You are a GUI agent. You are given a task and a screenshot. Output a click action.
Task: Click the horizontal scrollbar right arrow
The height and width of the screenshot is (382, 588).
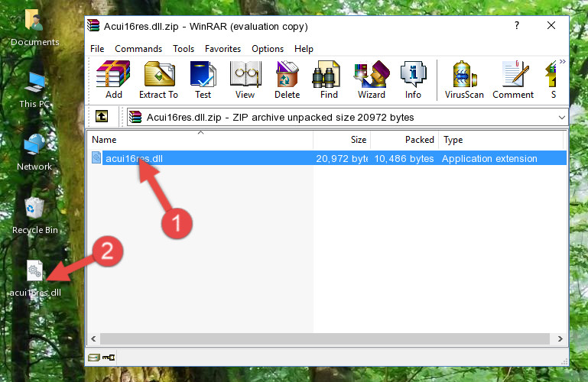pos(560,339)
